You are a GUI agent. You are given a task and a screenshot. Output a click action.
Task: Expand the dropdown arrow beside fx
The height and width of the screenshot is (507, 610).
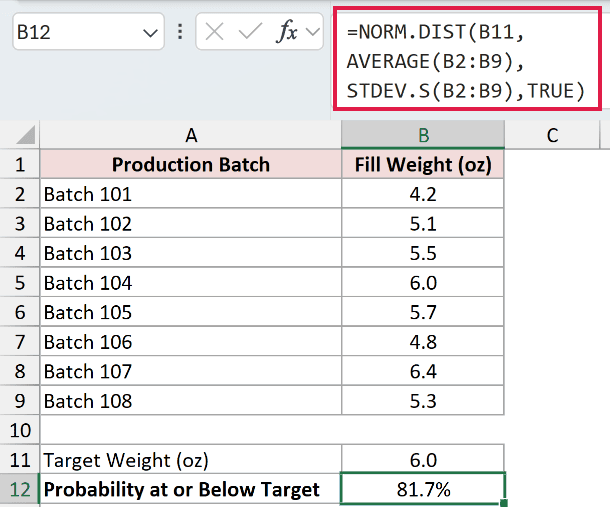313,32
